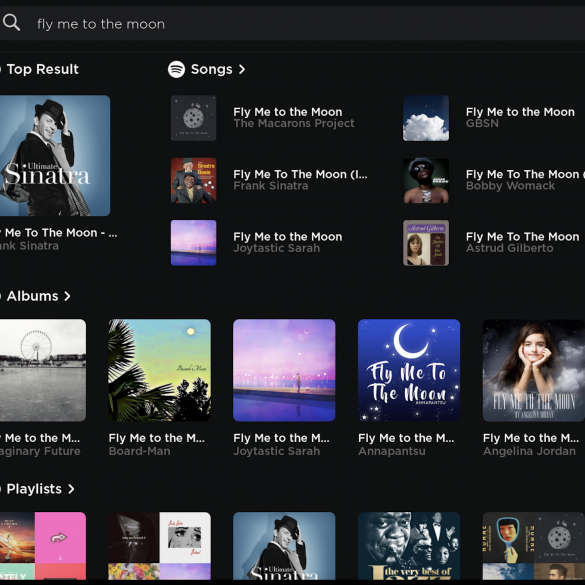Click the GBSN cloud song artwork
The height and width of the screenshot is (585, 585).
426,118
